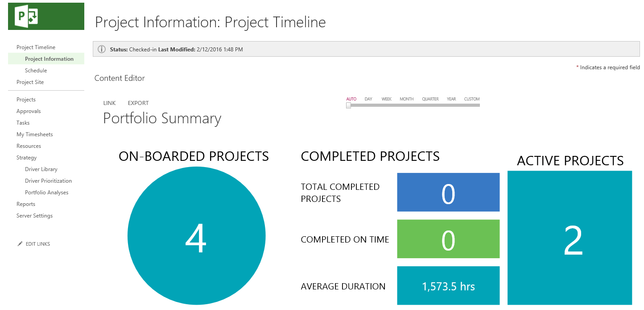This screenshot has width=644, height=310.
Task: Open Portfolio Analyses
Action: click(47, 193)
